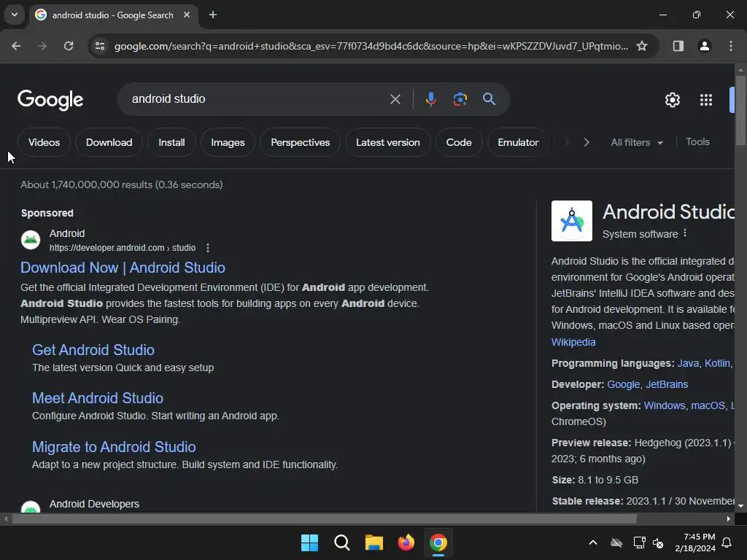Select the Download filter chip
747x560 pixels.
[x=109, y=142]
